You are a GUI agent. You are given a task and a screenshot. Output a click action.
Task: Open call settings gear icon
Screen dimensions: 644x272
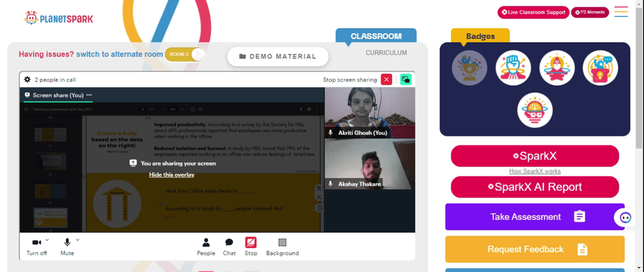click(x=28, y=80)
